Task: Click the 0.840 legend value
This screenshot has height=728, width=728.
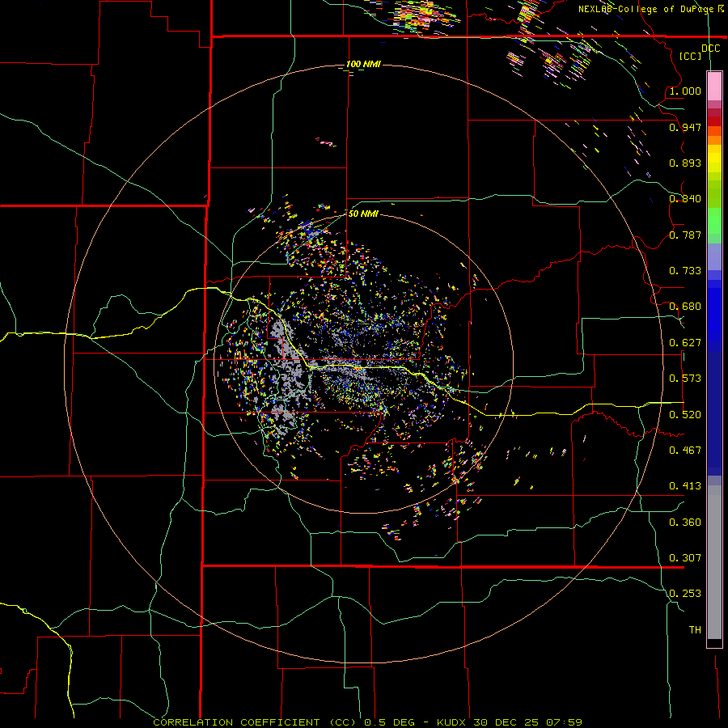Action: pos(685,199)
